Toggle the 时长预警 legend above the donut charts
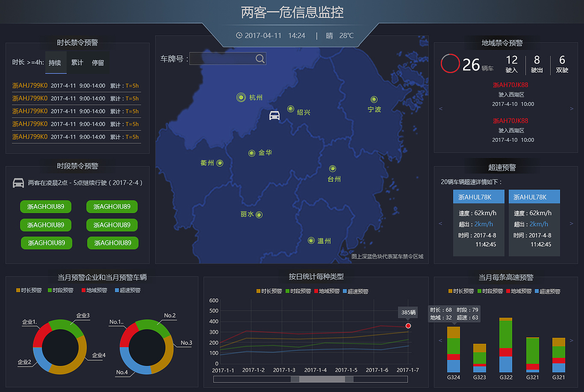This screenshot has width=584, height=392. pyautogui.click(x=29, y=290)
